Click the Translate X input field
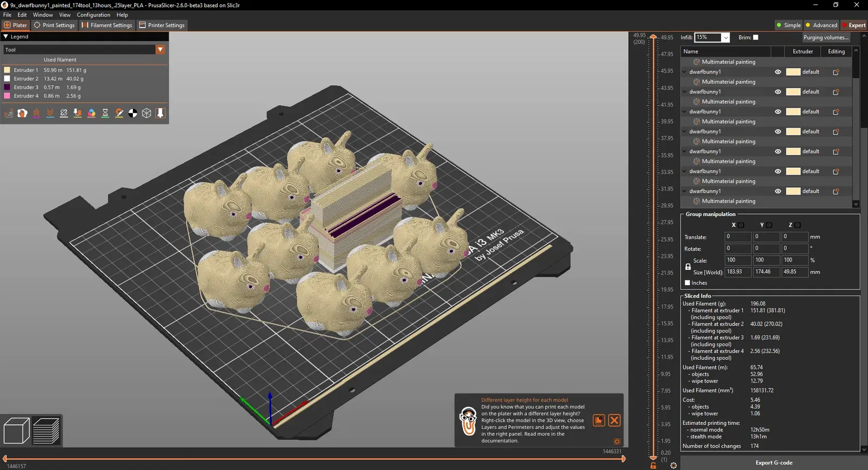 (x=738, y=237)
